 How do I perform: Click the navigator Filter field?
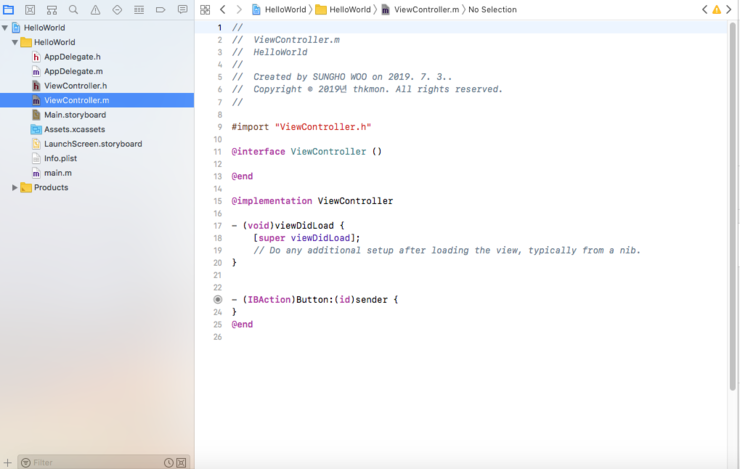click(x=90, y=462)
